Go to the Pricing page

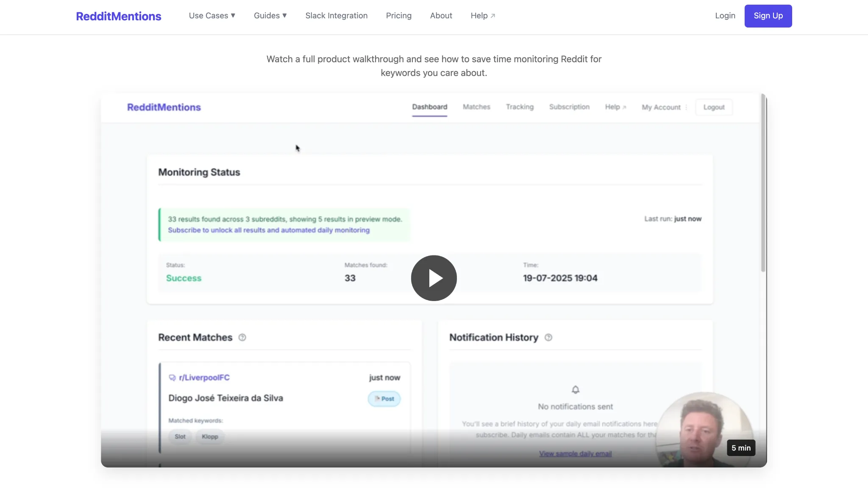click(x=398, y=16)
